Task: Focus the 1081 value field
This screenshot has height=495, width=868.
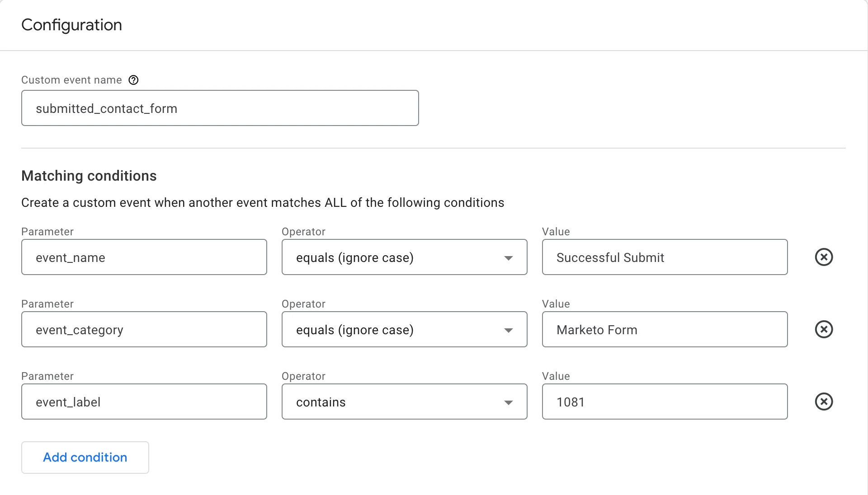Action: [665, 402]
